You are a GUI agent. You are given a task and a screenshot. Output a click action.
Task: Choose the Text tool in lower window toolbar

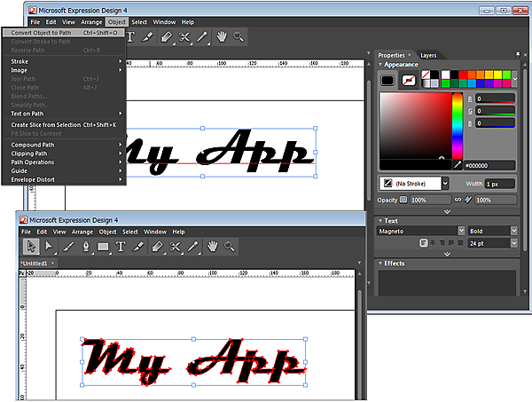tap(121, 246)
